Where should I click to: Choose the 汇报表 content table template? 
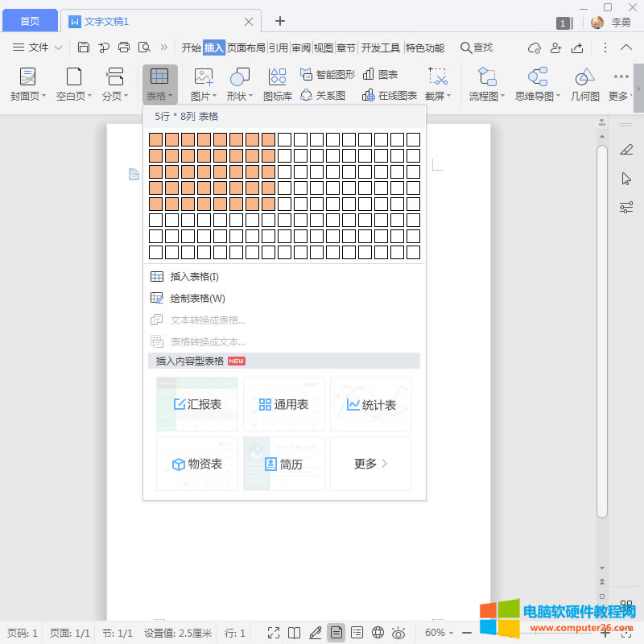click(197, 404)
